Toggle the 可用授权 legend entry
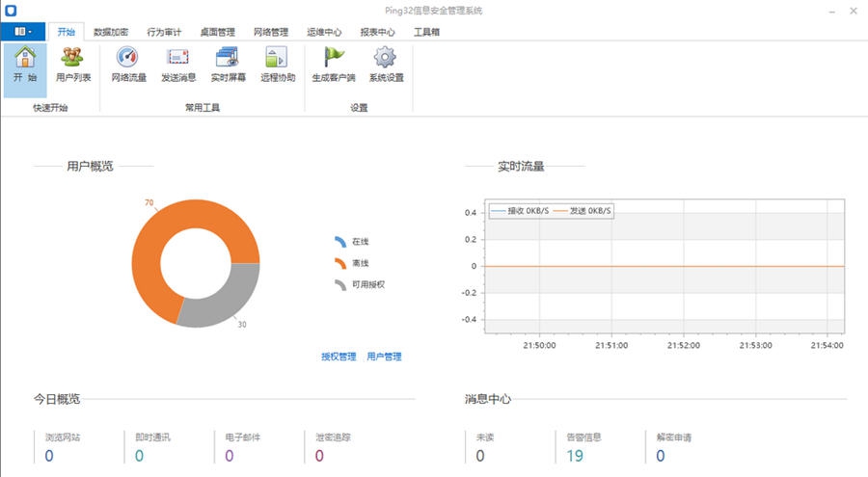The height and width of the screenshot is (477, 868). (x=359, y=285)
